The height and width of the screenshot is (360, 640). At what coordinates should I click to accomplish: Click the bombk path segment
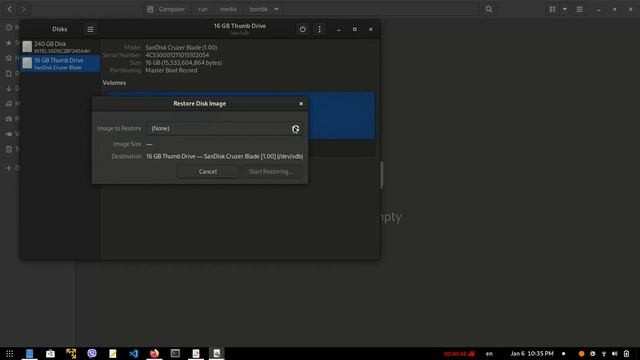coord(258,9)
